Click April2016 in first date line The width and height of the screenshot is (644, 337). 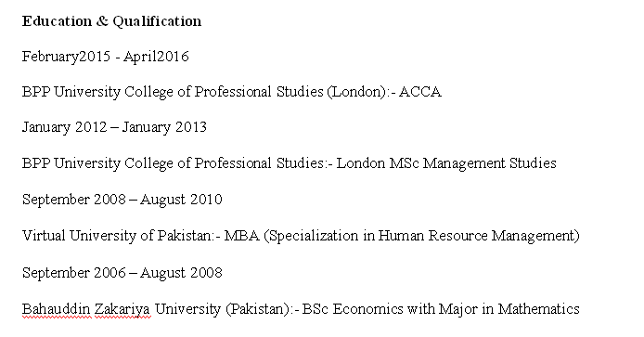156,57
